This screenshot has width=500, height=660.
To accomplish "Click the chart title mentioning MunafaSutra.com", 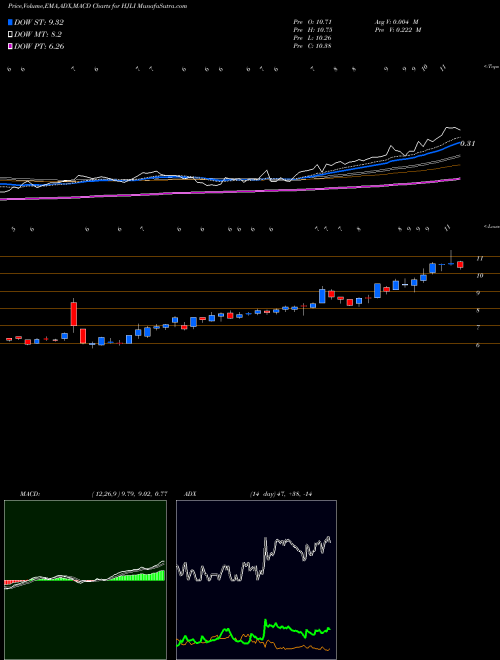I will pyautogui.click(x=98, y=6).
